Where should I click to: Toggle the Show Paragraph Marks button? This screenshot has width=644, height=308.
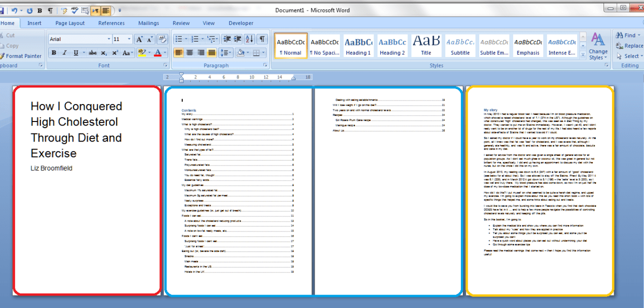click(262, 39)
